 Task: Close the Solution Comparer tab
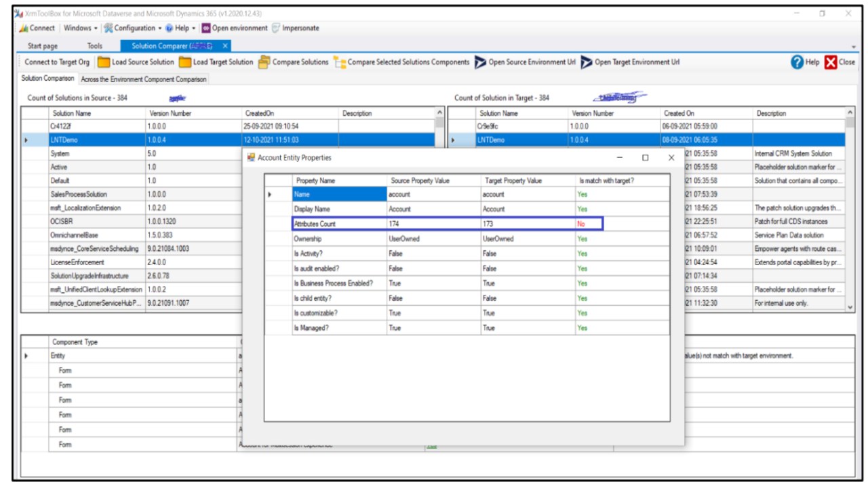pos(226,46)
